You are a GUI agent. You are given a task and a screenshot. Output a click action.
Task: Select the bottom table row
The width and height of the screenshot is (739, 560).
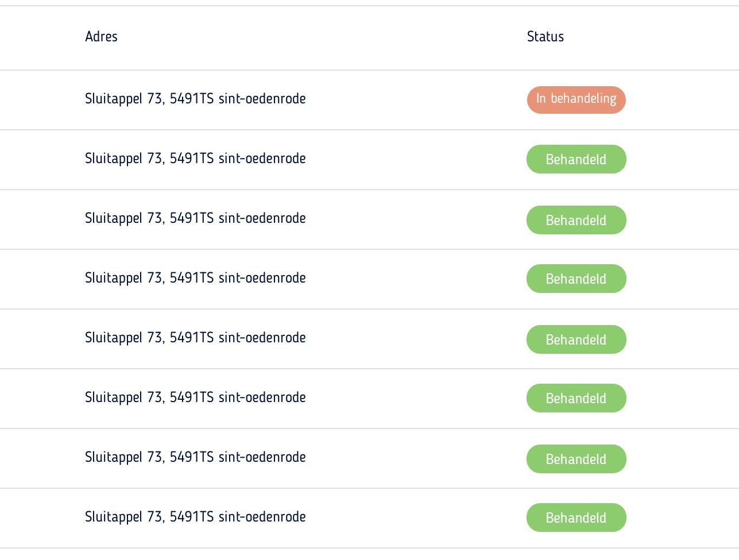369,518
